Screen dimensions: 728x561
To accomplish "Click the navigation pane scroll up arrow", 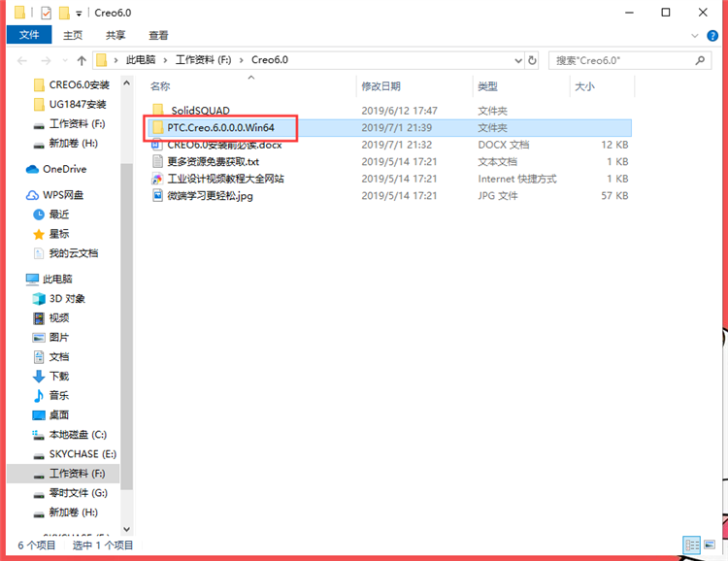I will (127, 83).
